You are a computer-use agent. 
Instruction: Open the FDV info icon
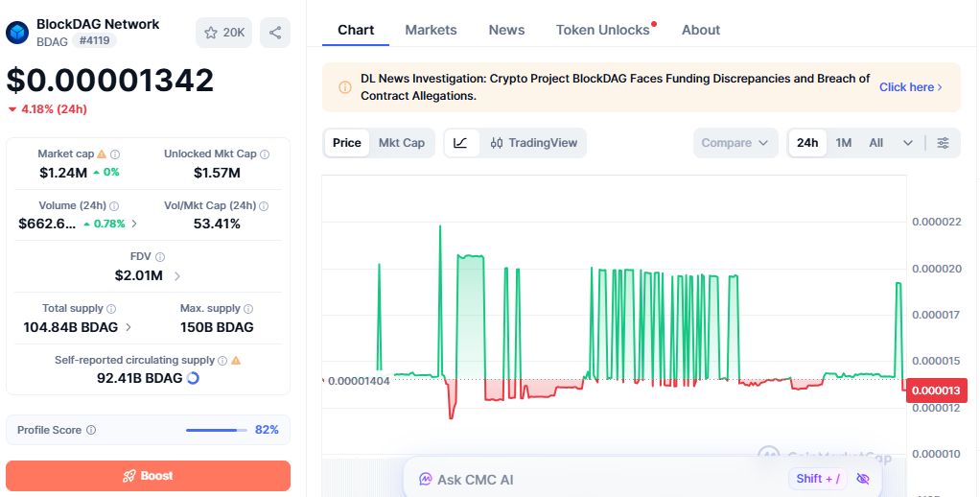pyautogui.click(x=160, y=257)
